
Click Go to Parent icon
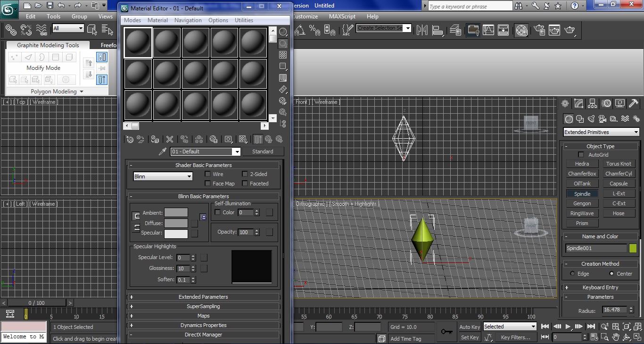tap(269, 139)
